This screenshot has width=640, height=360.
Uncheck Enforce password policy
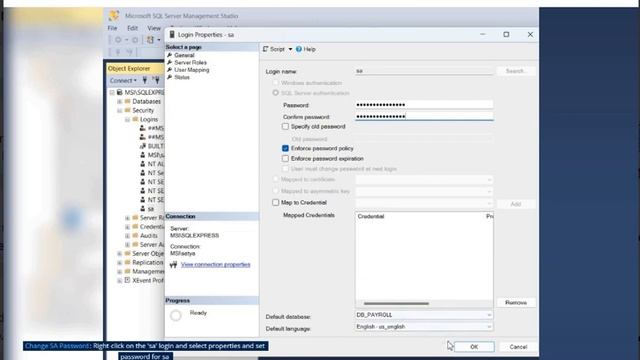pyautogui.click(x=285, y=148)
